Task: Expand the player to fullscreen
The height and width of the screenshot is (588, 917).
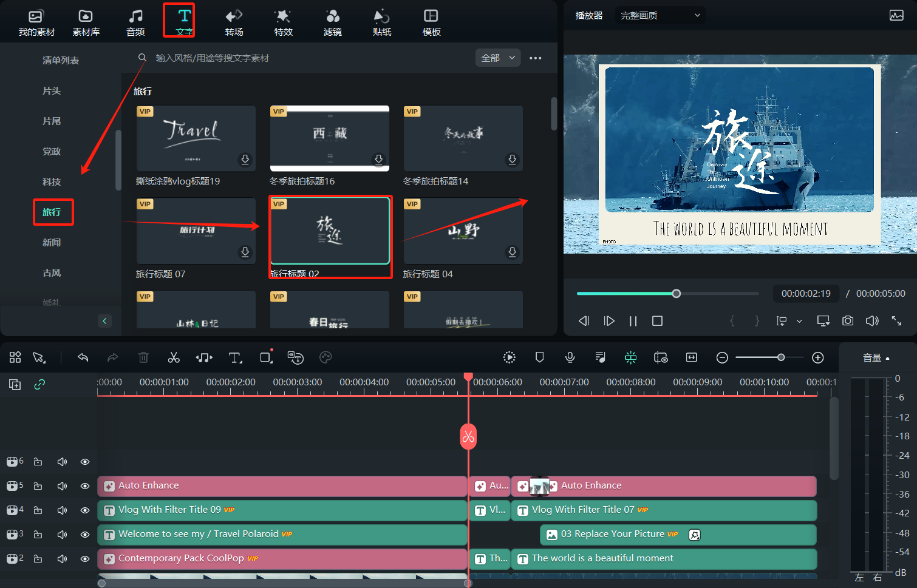Action: pyautogui.click(x=896, y=321)
